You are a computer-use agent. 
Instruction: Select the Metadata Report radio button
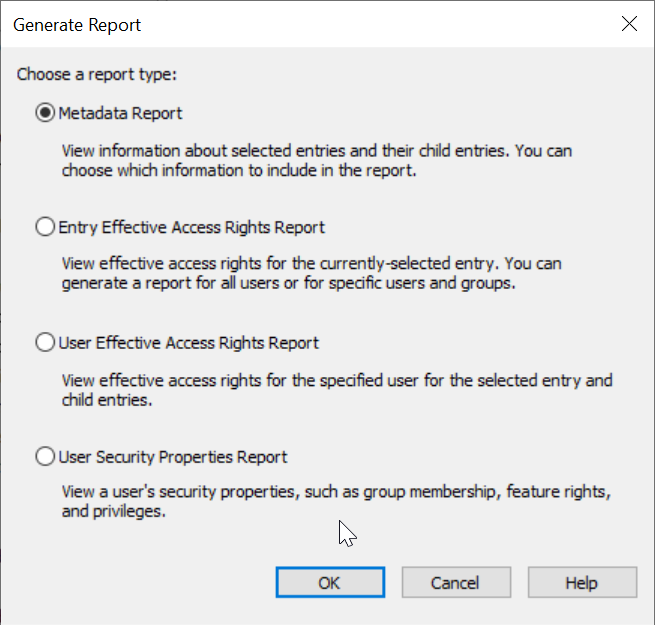(x=45, y=113)
